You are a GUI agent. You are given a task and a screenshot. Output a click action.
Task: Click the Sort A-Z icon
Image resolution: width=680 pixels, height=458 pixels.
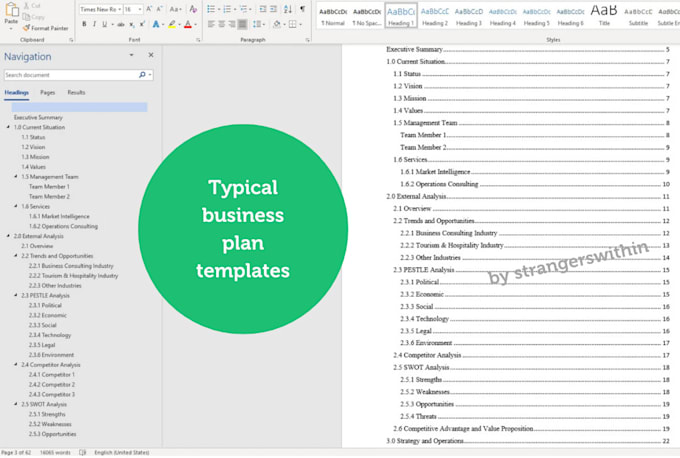click(x=288, y=9)
